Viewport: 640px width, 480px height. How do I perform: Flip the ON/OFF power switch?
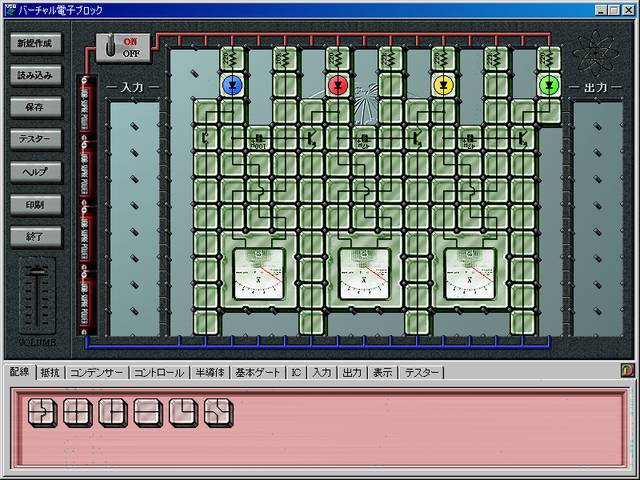tap(123, 49)
